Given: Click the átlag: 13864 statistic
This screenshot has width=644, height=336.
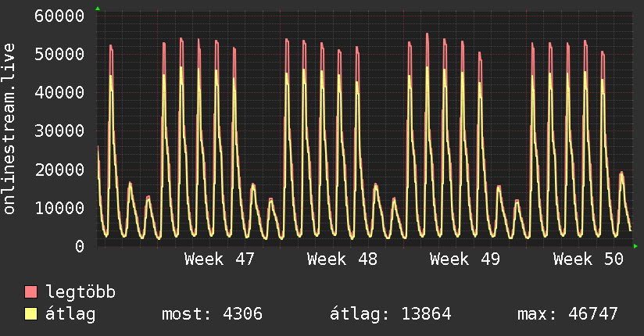Looking at the screenshot, I should click(391, 315).
